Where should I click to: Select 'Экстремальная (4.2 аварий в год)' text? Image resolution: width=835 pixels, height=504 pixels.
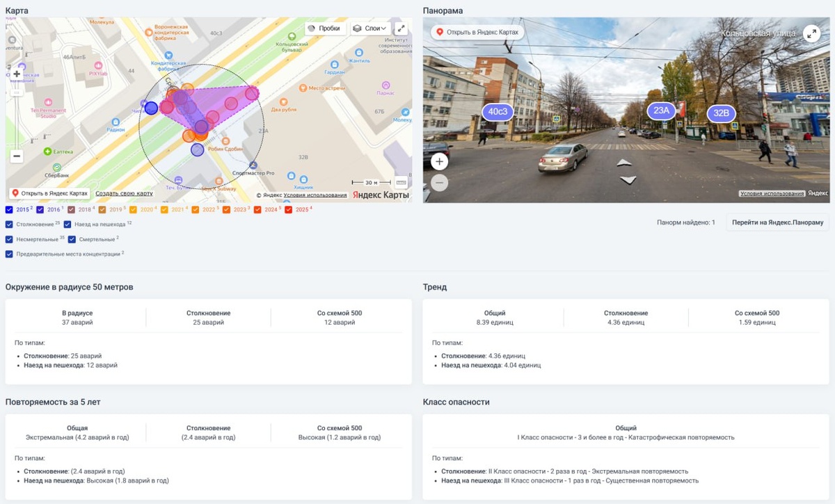tap(77, 438)
